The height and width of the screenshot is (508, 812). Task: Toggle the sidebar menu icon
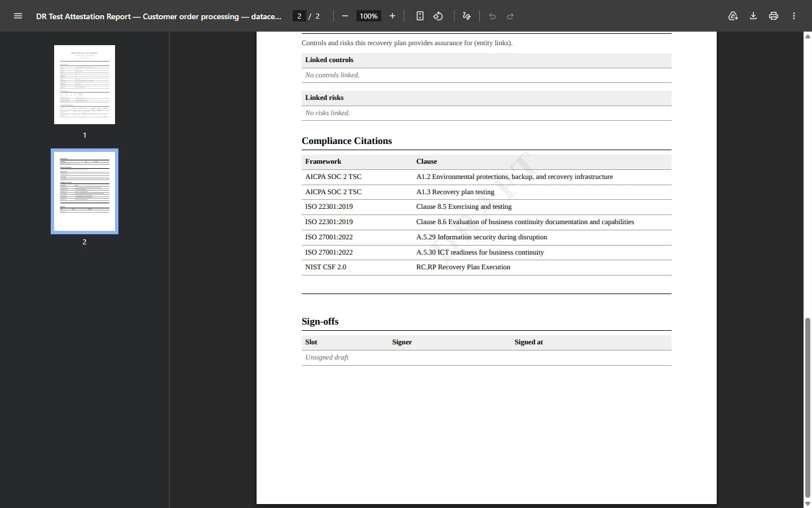[18, 16]
